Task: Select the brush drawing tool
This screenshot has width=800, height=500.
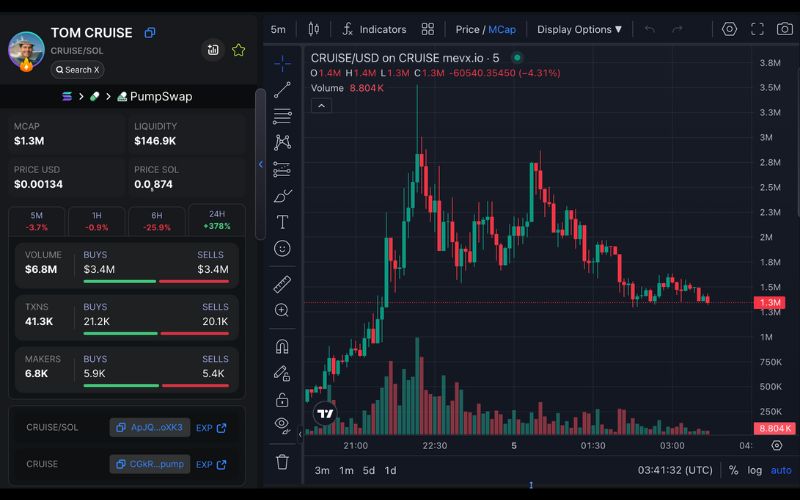Action: click(282, 195)
